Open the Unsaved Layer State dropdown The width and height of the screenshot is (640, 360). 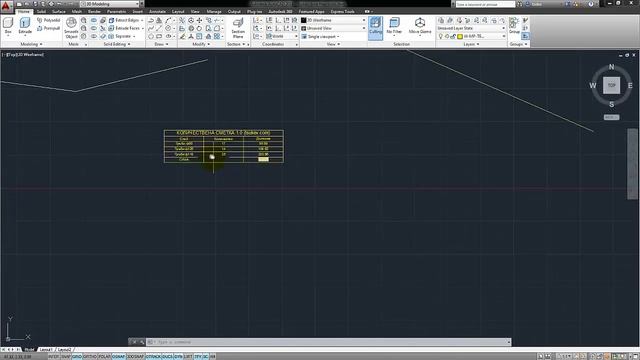471,28
